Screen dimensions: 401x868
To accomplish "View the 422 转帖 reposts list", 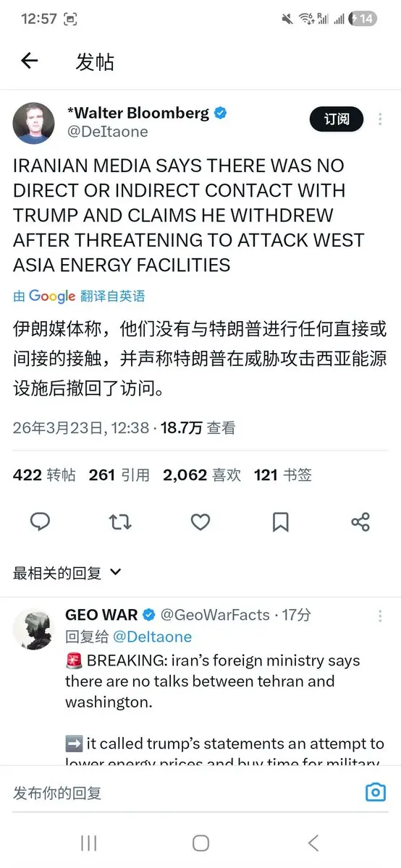I will tap(44, 475).
